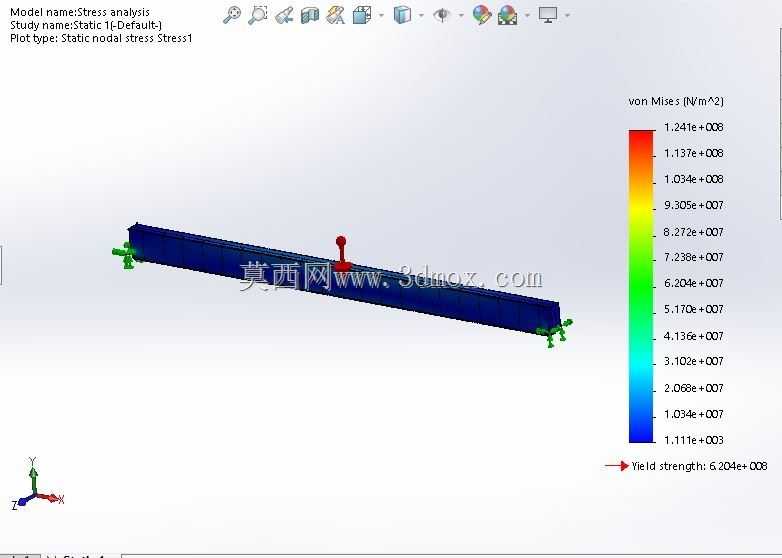
Task: Click the View Settings monitor icon
Action: tap(548, 14)
